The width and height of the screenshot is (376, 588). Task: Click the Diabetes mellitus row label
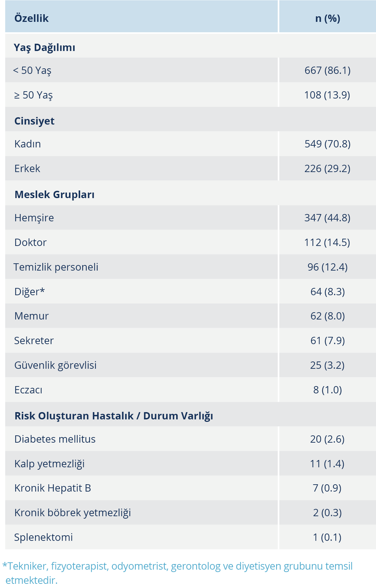55,439
